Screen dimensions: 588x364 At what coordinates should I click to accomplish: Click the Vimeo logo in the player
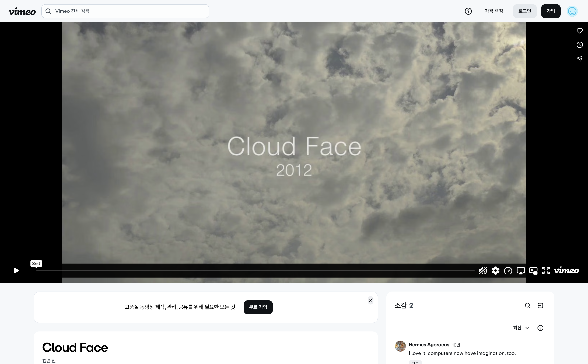tap(566, 270)
